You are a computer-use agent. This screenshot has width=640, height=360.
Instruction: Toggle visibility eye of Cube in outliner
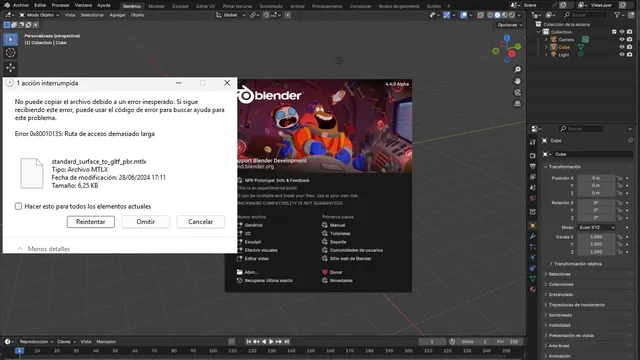622,47
